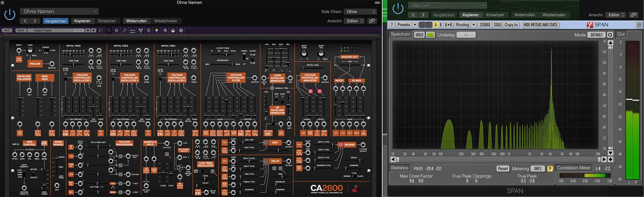Click Kopieren in SPAN header
Screen dimensions: 644x197
coord(470,15)
